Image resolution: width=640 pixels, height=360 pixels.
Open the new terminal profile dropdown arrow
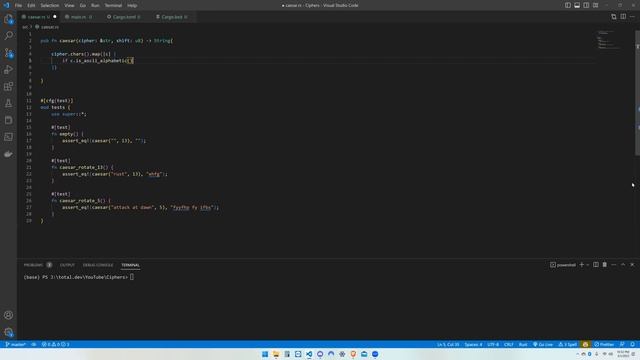tap(588, 265)
